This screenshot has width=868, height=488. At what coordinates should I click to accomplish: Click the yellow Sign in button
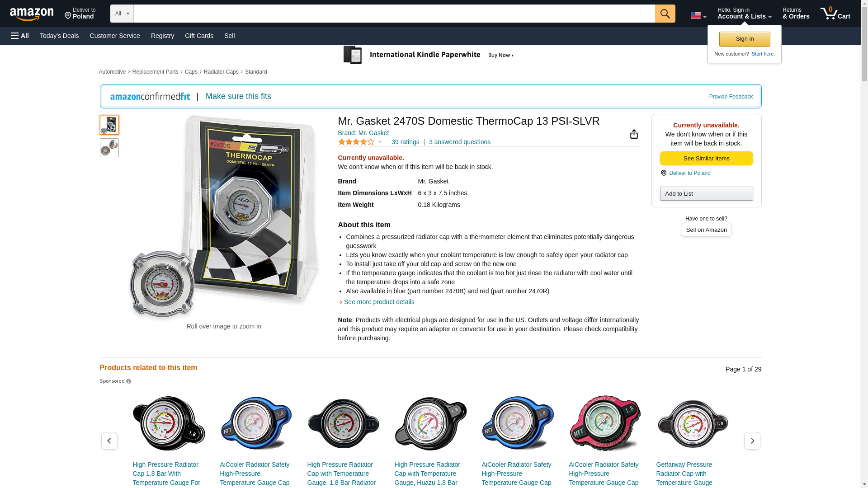745,39
